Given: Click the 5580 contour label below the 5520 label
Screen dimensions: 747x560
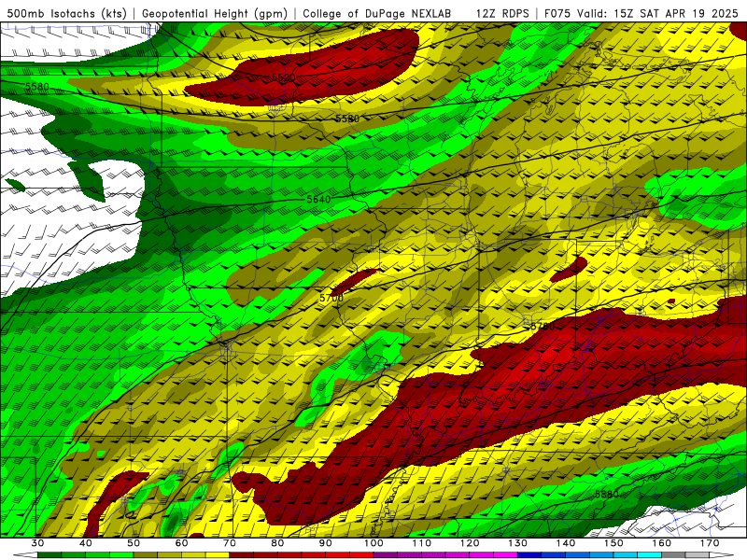Looking at the screenshot, I should (347, 119).
